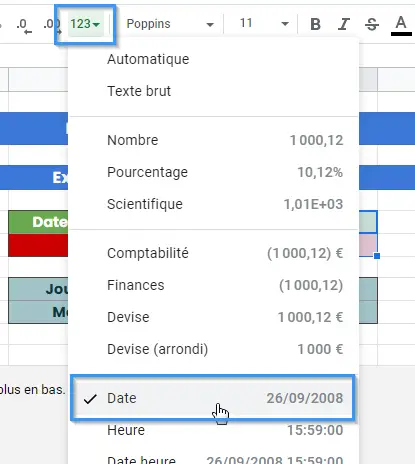Toggle italic formatting

(x=344, y=24)
